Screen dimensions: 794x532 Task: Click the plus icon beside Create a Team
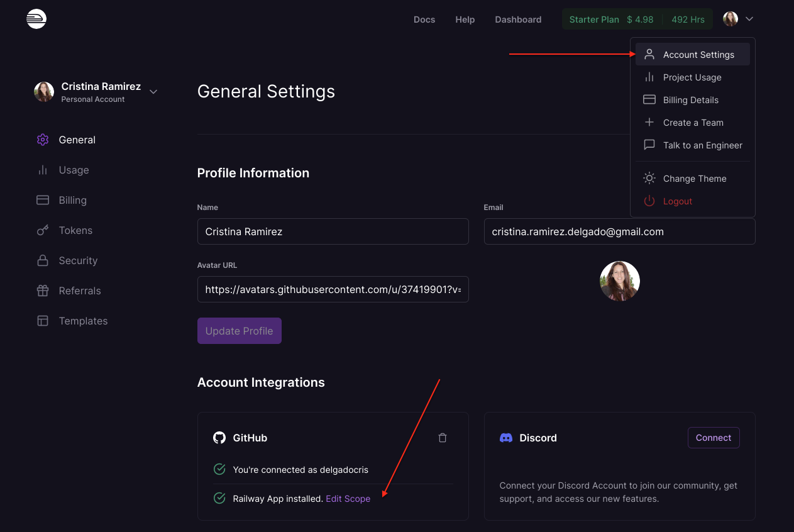[x=649, y=123]
